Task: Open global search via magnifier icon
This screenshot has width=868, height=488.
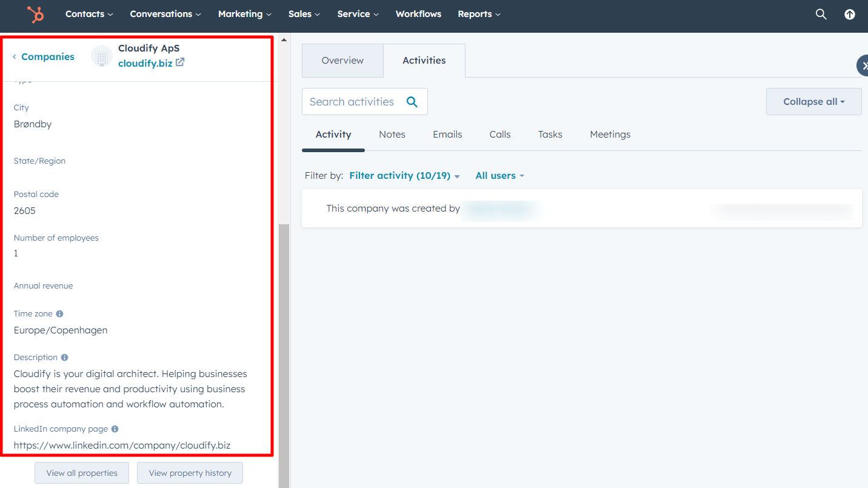Action: coord(821,14)
